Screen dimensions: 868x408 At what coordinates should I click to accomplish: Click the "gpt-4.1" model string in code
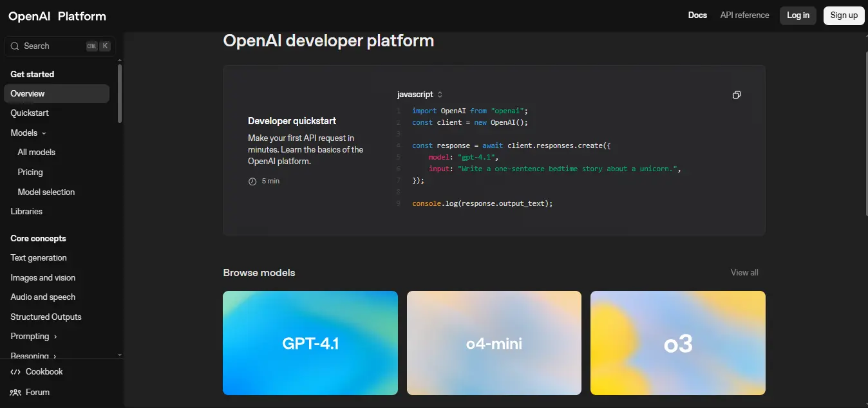point(476,157)
